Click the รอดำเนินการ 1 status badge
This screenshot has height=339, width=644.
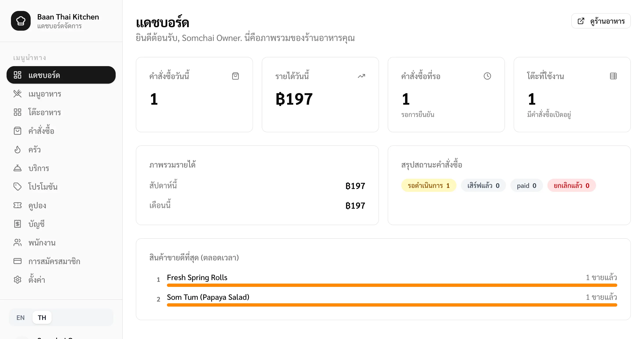pos(429,185)
